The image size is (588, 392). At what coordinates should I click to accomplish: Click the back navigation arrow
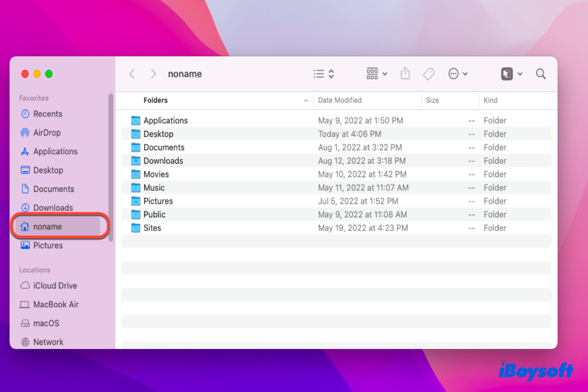(132, 73)
